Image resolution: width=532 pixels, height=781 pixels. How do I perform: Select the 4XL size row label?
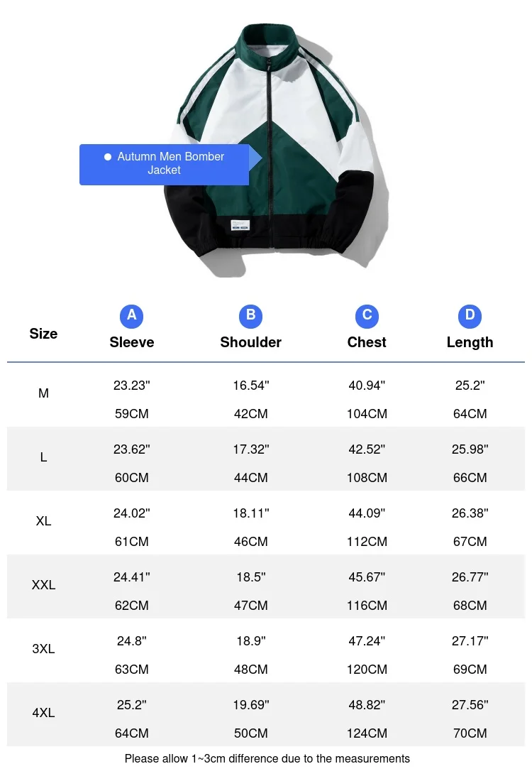(43, 713)
